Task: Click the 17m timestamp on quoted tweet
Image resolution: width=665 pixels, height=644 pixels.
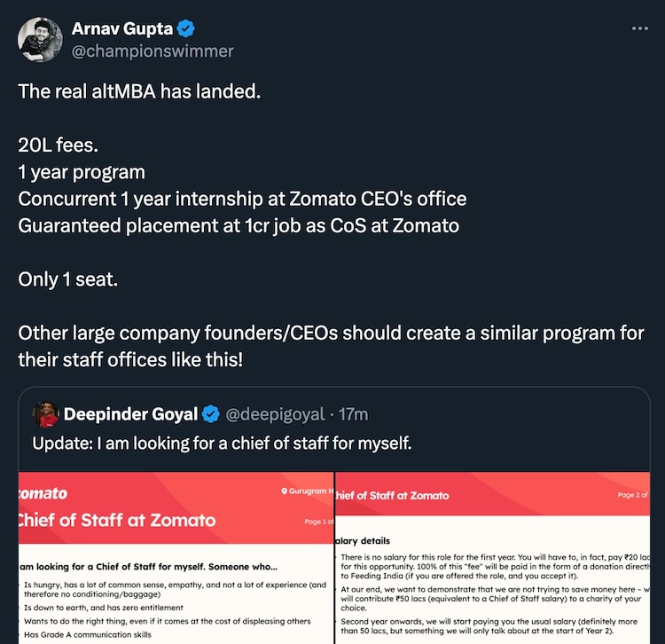Action: pyautogui.click(x=354, y=414)
